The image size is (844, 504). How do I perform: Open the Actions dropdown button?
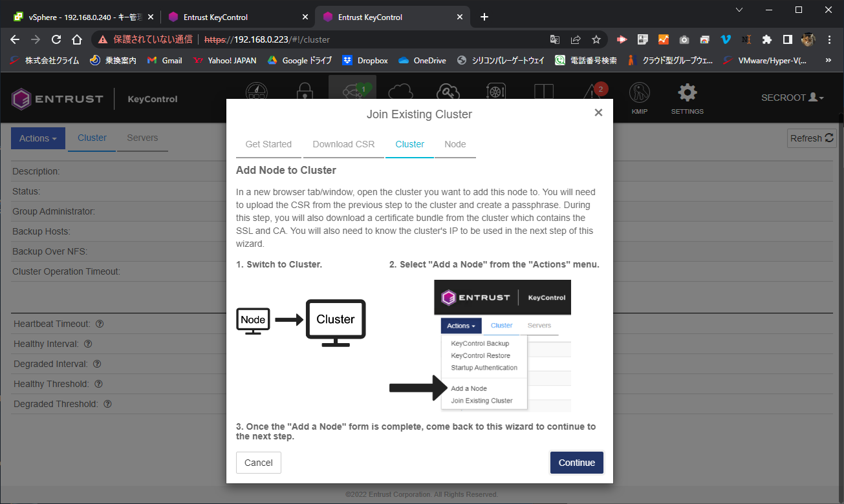[x=38, y=138]
